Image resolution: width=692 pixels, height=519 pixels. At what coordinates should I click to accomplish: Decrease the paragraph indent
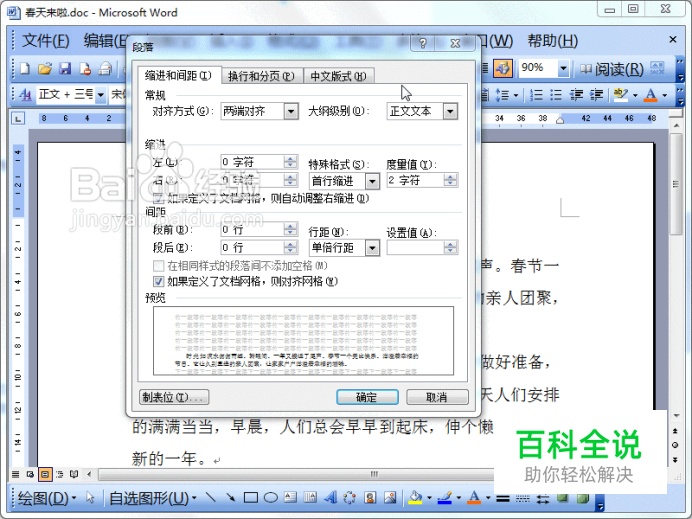(576, 94)
